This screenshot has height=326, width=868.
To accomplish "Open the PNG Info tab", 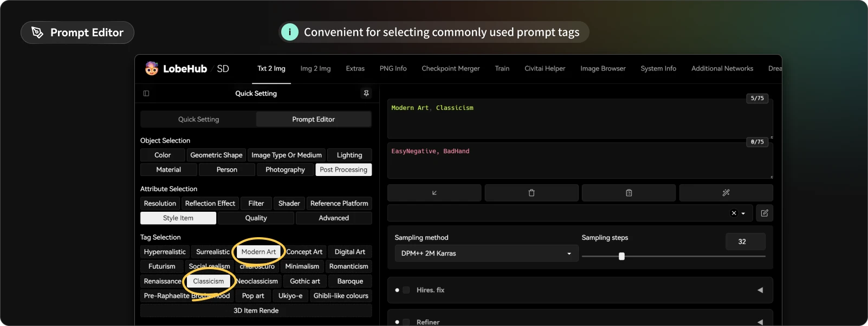I will (x=393, y=69).
